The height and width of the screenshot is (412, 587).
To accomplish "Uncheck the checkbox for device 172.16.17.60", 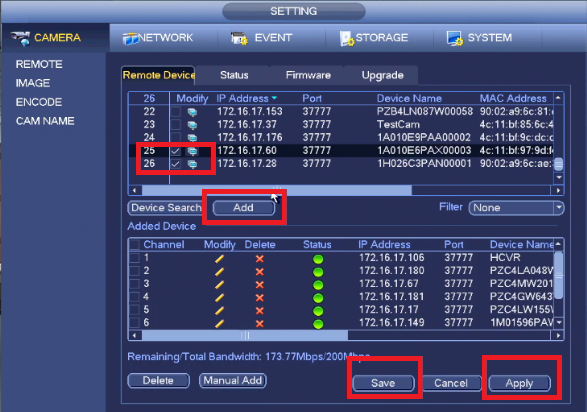I will pyautogui.click(x=176, y=151).
